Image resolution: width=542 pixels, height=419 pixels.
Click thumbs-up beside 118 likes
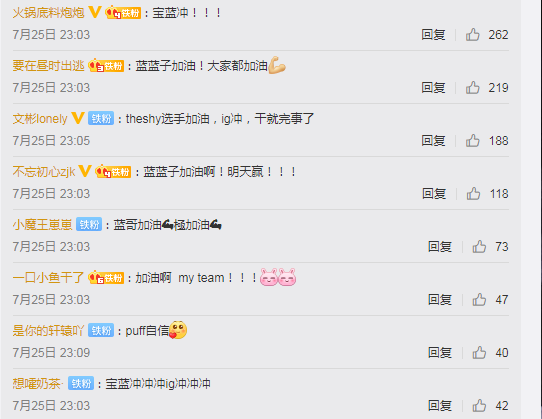473,194
